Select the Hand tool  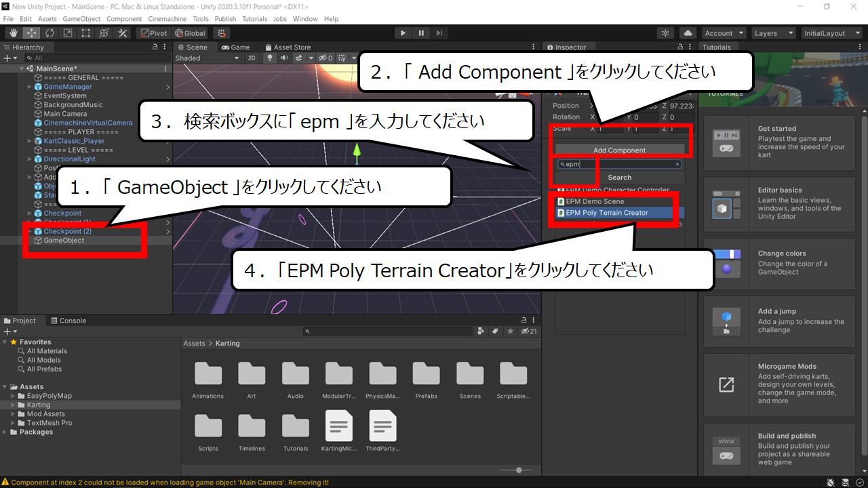click(14, 33)
